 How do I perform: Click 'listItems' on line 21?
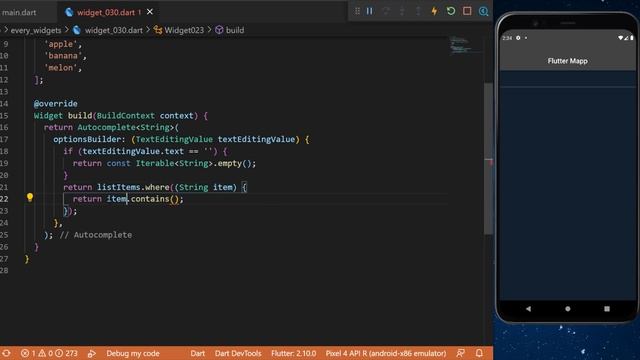118,187
